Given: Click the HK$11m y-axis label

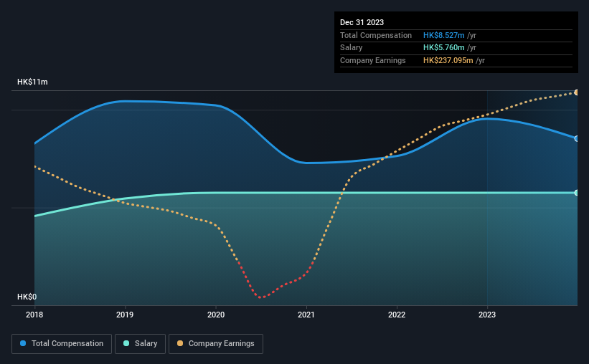Looking at the screenshot, I should (32, 82).
